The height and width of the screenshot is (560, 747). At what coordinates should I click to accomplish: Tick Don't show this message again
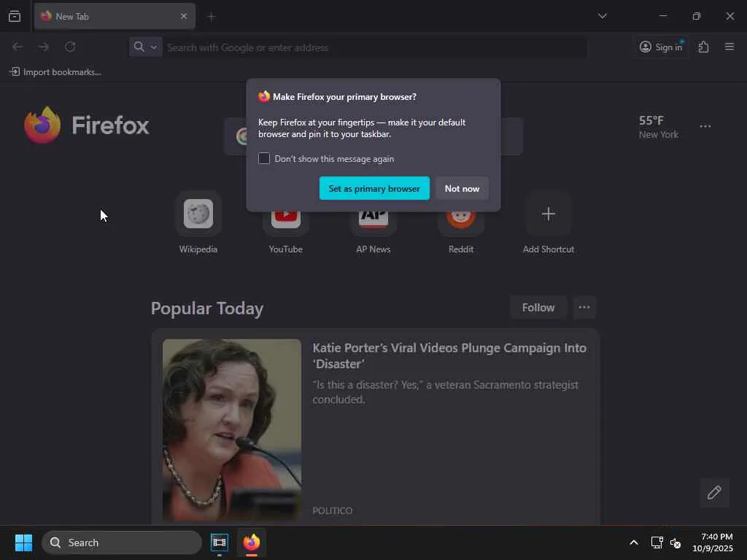(x=264, y=158)
